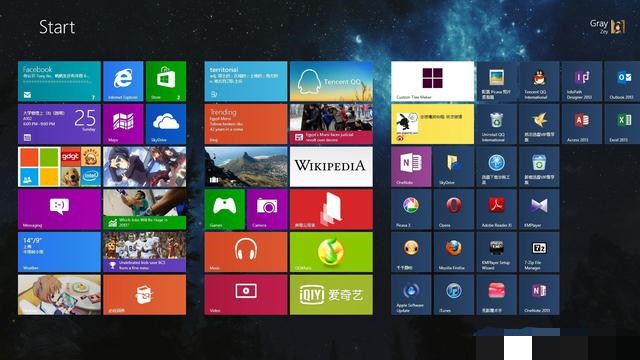640x360 pixels.
Task: Open the territorial blue news tile
Action: tap(246, 81)
